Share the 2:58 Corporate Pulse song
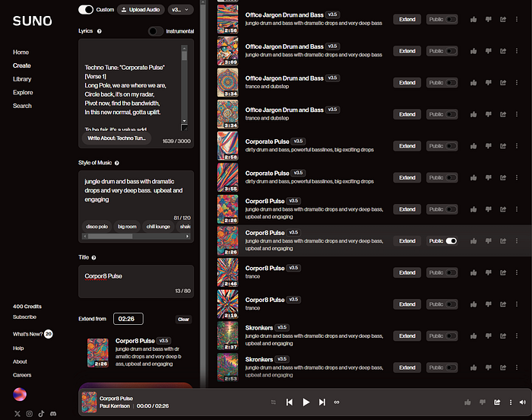Image resolution: width=532 pixels, height=420 pixels. click(x=503, y=146)
